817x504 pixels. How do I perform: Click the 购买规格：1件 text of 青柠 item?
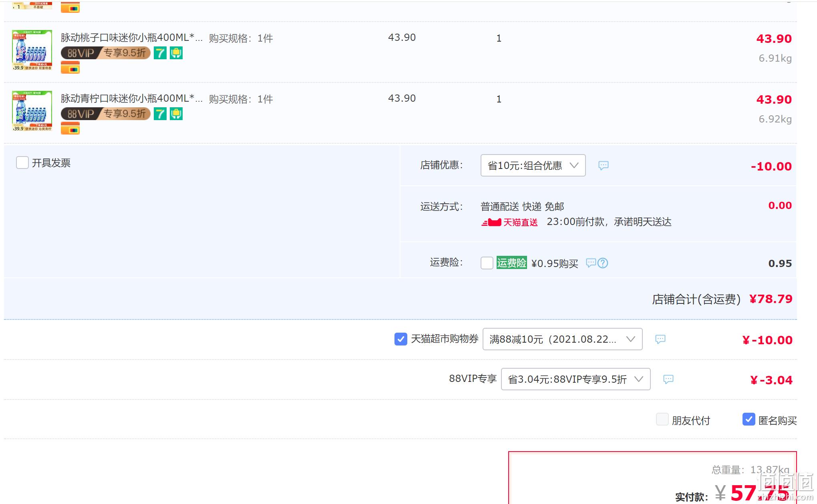coord(241,99)
